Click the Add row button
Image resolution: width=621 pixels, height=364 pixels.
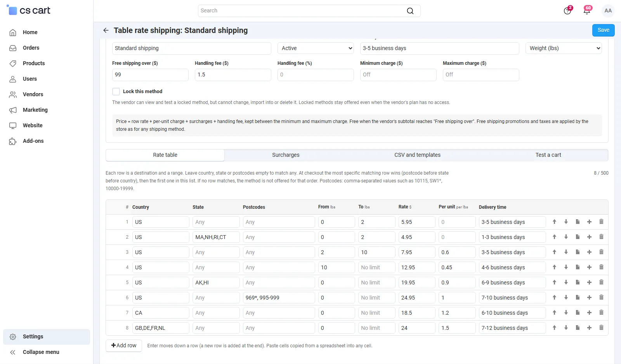(x=124, y=345)
